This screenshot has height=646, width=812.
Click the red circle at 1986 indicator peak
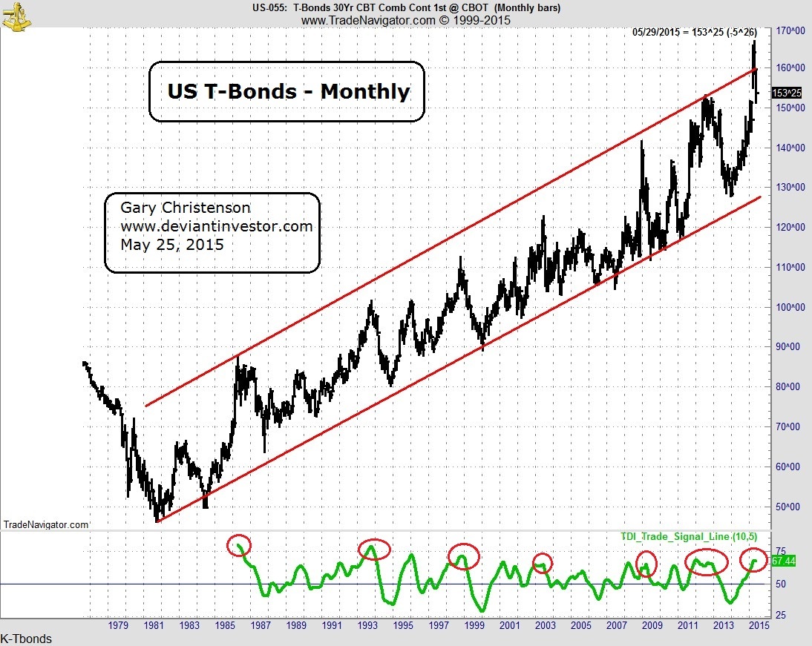[x=239, y=546]
